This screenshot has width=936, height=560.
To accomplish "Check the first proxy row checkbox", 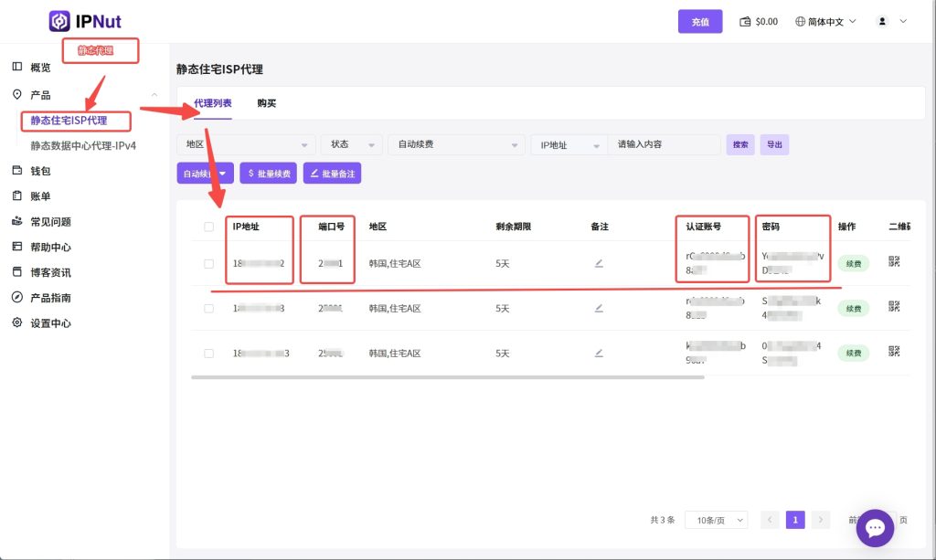I will click(209, 263).
